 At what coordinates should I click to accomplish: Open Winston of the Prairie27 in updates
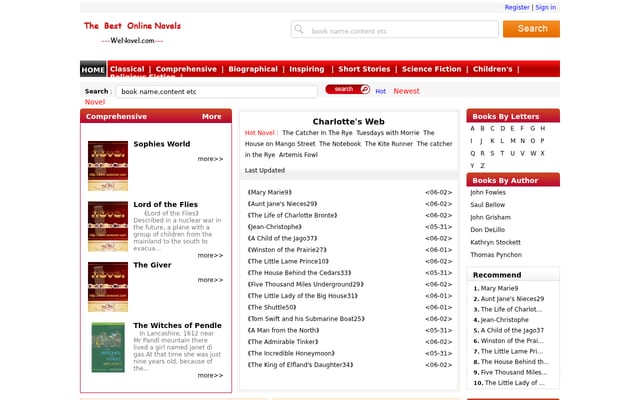coord(287,250)
